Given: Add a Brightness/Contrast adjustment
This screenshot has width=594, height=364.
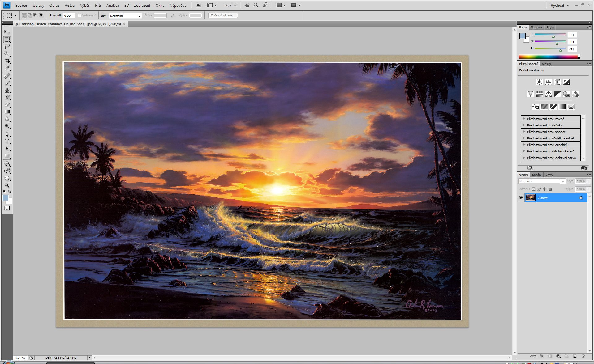Looking at the screenshot, I should (539, 82).
